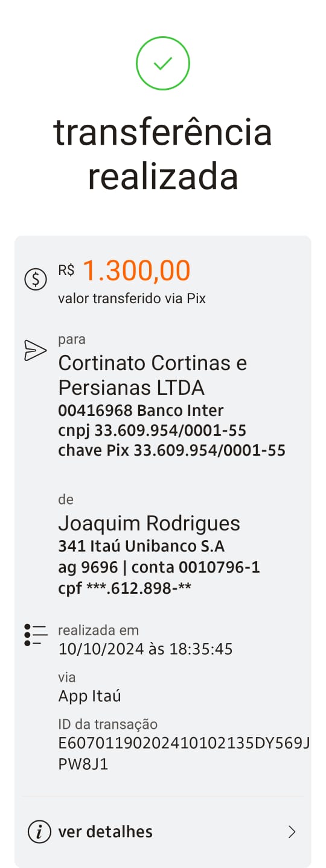Click the masked cpf number line
The image size is (326, 868).
click(x=124, y=587)
